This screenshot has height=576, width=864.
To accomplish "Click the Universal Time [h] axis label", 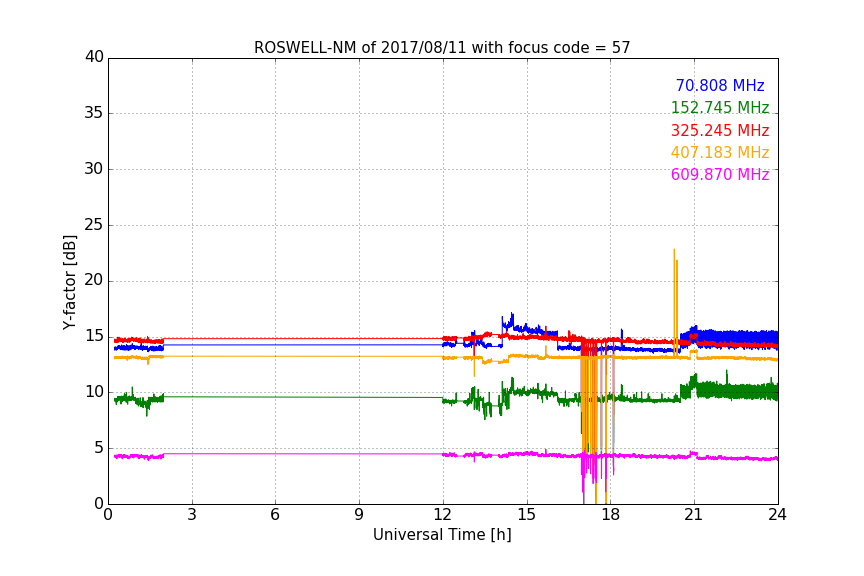I will click(442, 535).
